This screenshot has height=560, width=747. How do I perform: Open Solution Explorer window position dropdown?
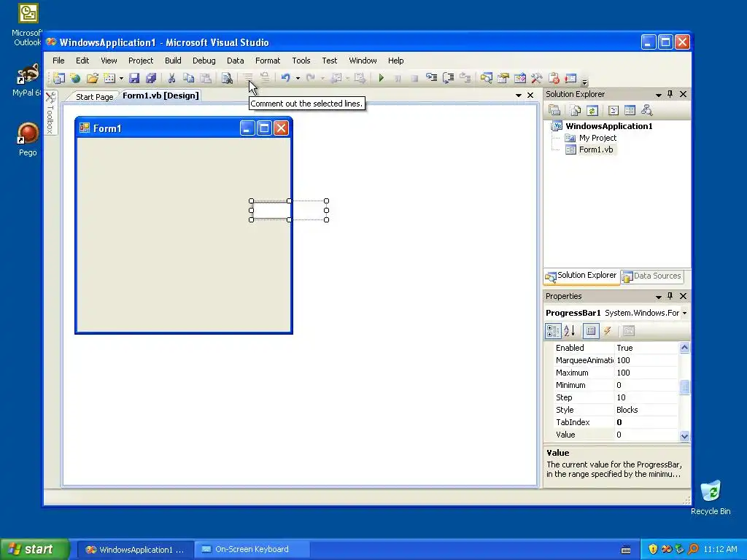(659, 95)
